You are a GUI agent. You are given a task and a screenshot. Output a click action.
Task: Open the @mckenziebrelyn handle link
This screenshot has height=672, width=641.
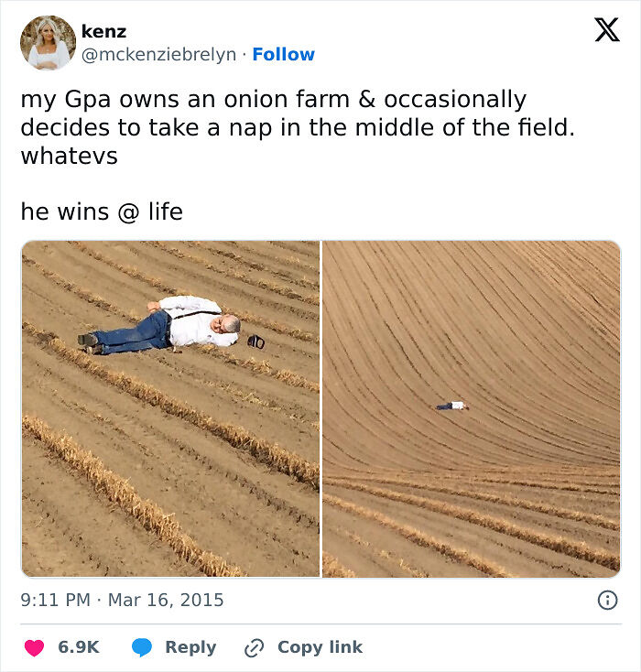[158, 55]
